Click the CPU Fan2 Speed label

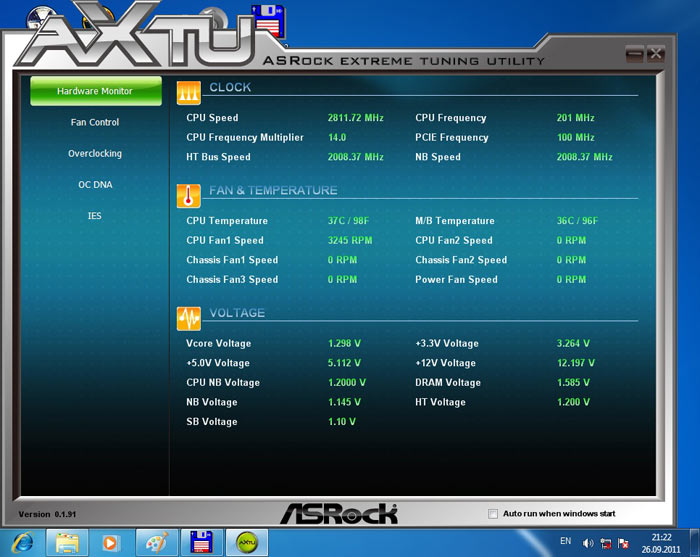coord(454,241)
